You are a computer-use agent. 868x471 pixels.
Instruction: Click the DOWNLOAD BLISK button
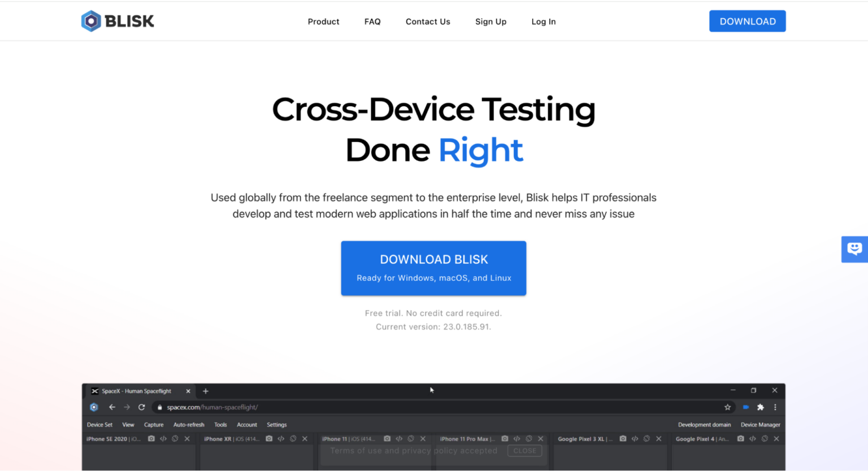point(433,268)
